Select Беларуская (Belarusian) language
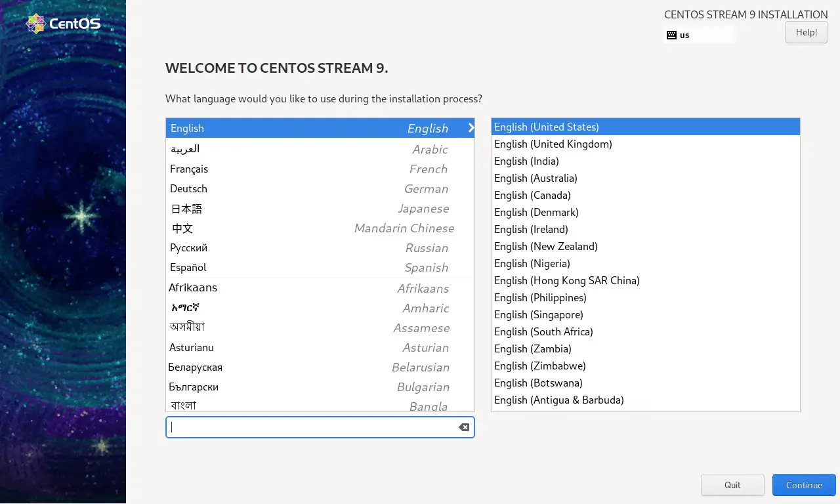The height and width of the screenshot is (504, 840). coord(320,367)
